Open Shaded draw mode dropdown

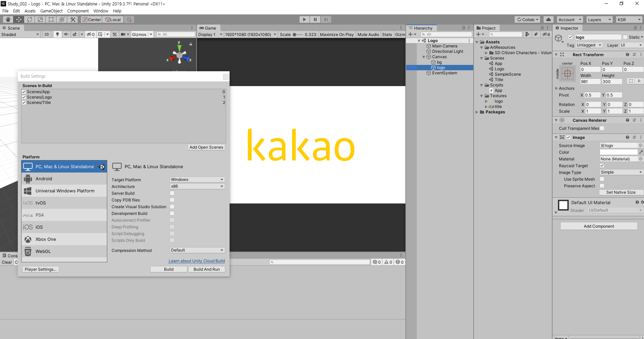(20, 34)
